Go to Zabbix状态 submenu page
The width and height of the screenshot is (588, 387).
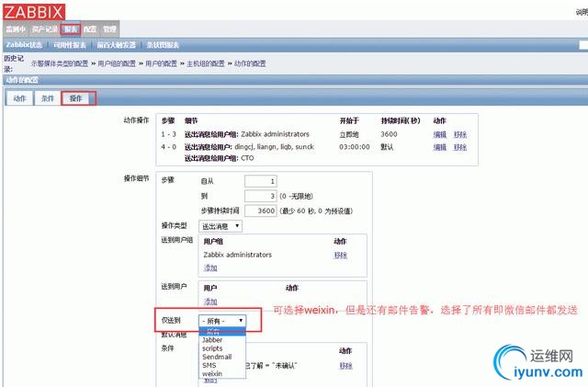[x=24, y=45]
